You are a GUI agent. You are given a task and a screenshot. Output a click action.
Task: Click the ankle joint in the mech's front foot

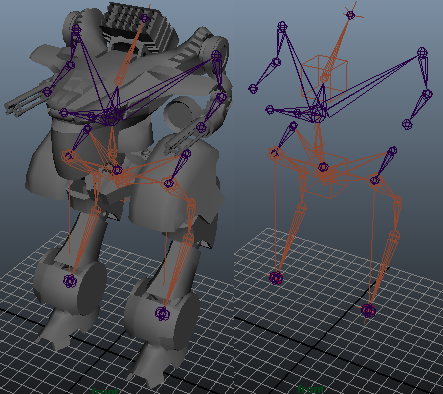click(162, 313)
